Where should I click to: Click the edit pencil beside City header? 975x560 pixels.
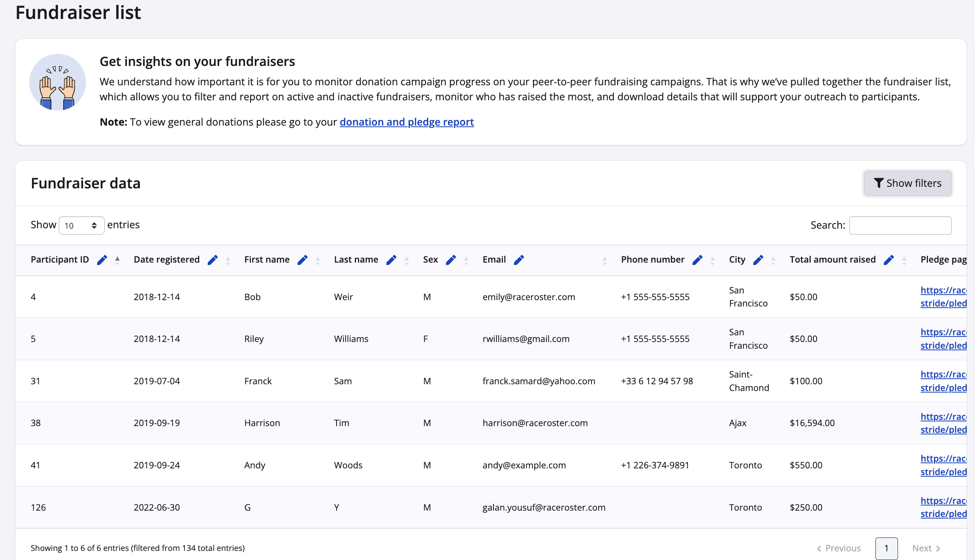click(x=758, y=260)
